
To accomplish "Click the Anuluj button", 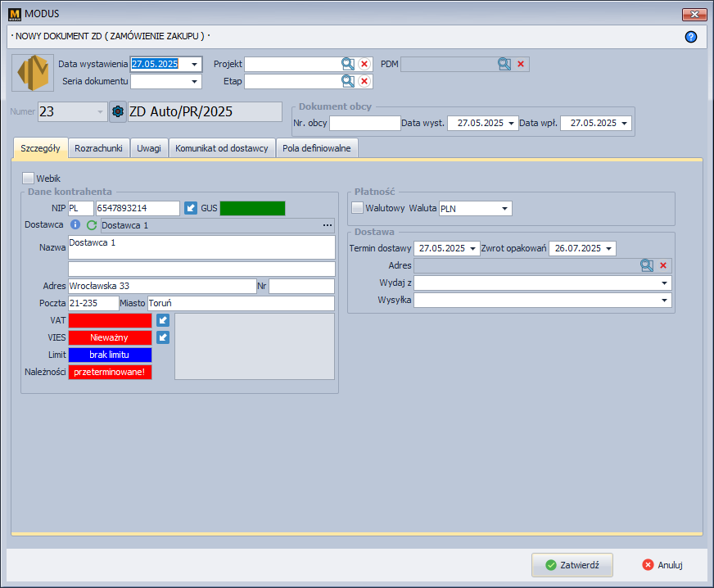I will (662, 565).
